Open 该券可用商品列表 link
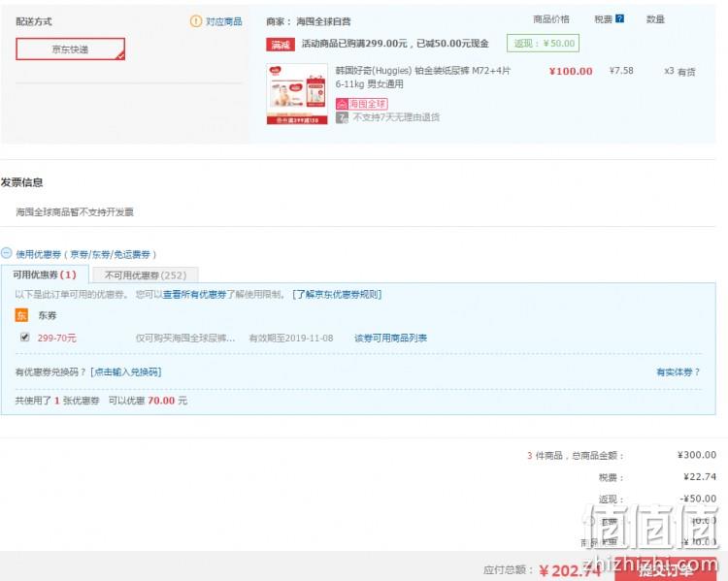Viewport: 728px width, 581px height. pos(390,338)
